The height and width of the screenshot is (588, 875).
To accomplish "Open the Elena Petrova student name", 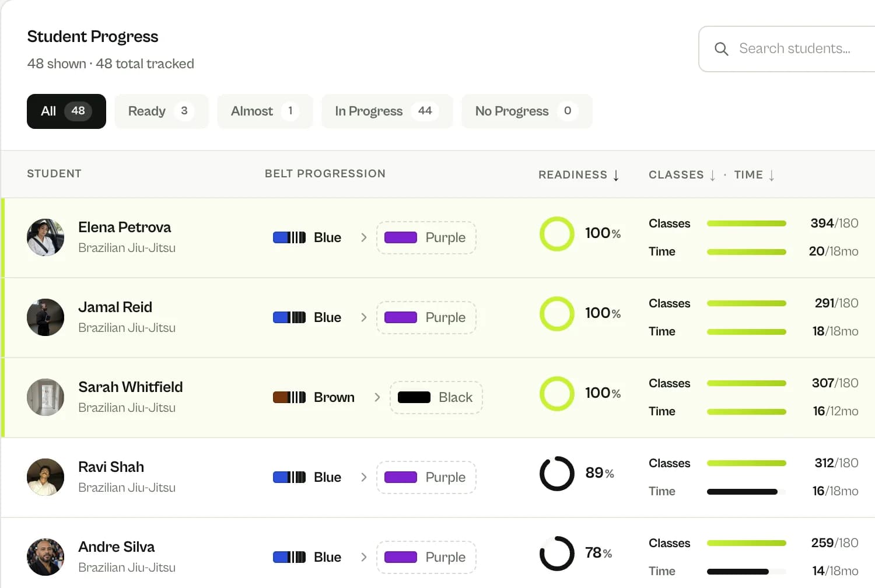I will (125, 228).
